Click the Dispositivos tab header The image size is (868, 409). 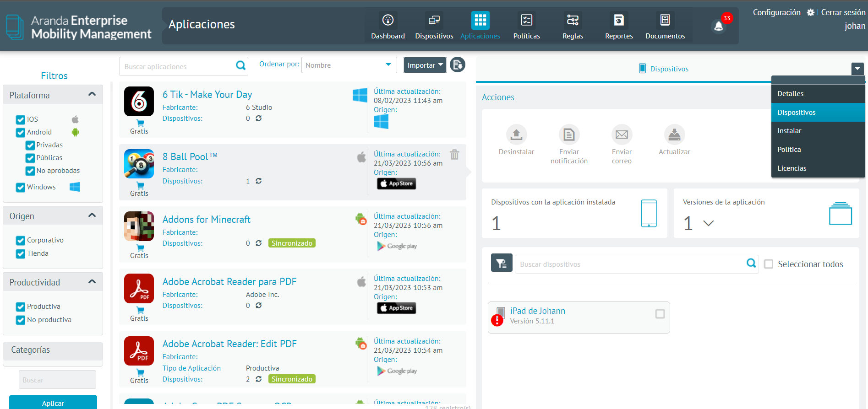pyautogui.click(x=664, y=69)
